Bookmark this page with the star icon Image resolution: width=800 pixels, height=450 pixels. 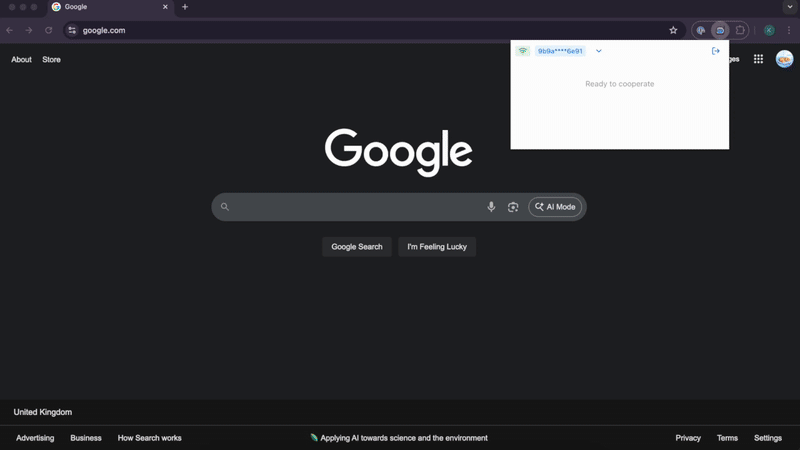(673, 30)
